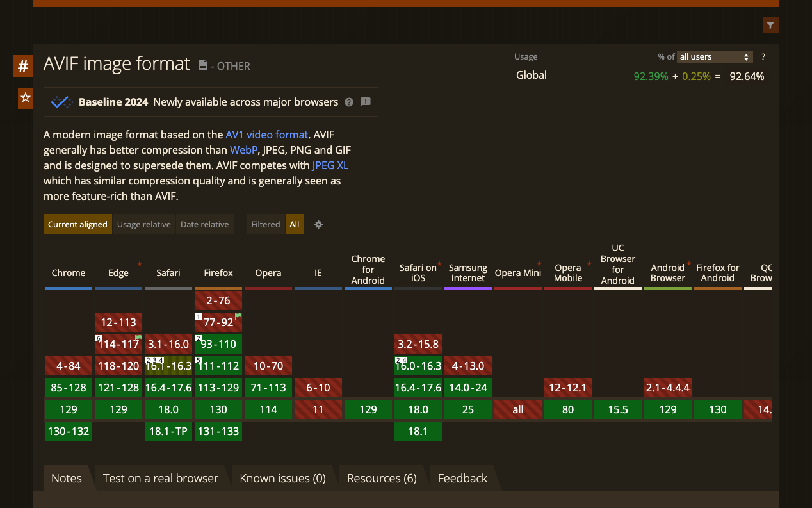Screen dimensions: 812x508
Task: Select Chrome 85-128 supported cell
Action: [69, 388]
